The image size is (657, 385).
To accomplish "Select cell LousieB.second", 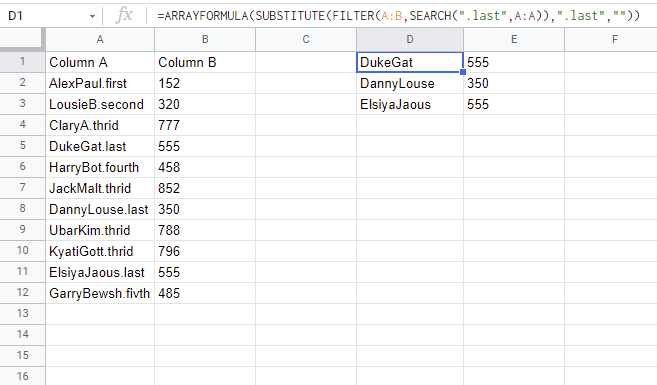I will 100,104.
